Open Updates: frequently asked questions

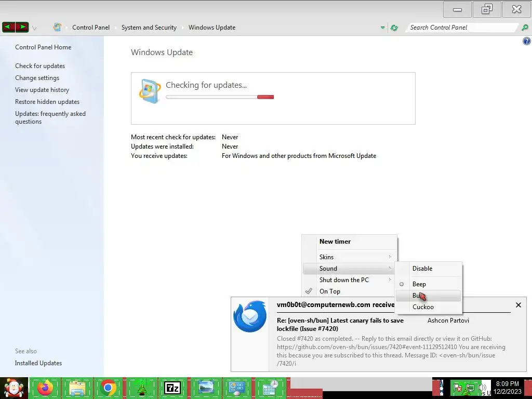(50, 117)
